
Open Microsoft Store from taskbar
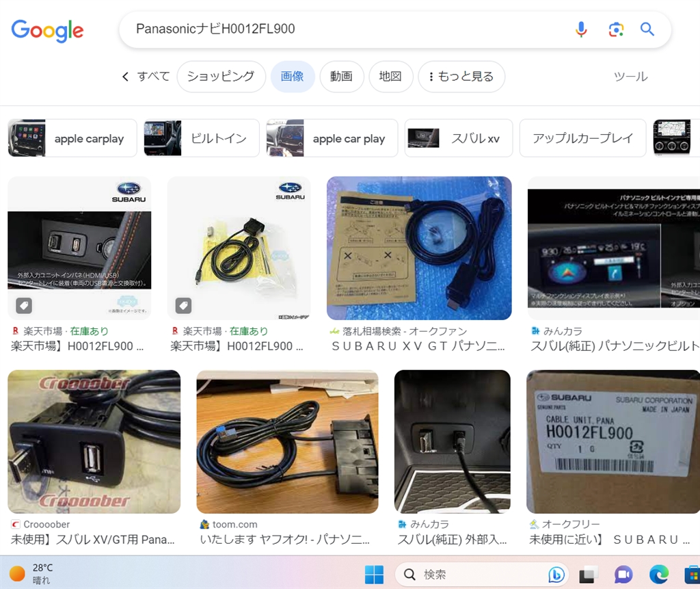692,575
